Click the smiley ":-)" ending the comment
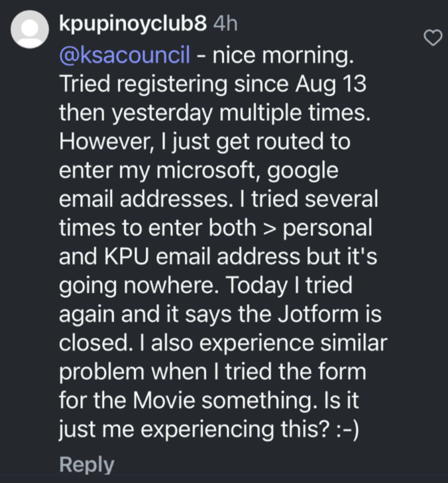The width and height of the screenshot is (448, 483). [x=347, y=429]
